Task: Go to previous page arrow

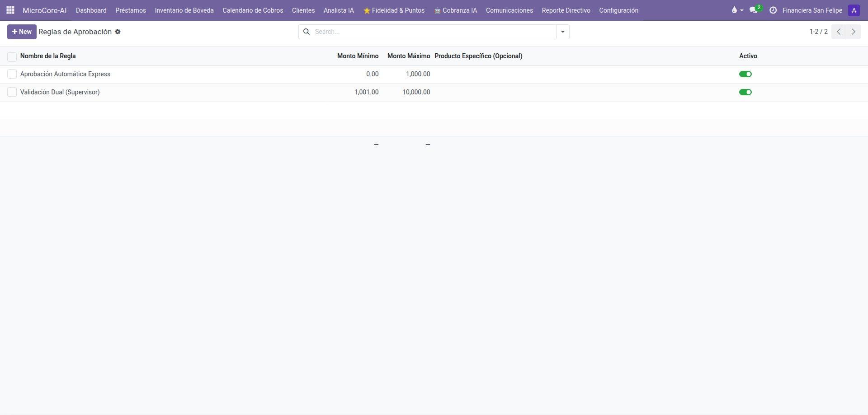Action: [x=839, y=32]
